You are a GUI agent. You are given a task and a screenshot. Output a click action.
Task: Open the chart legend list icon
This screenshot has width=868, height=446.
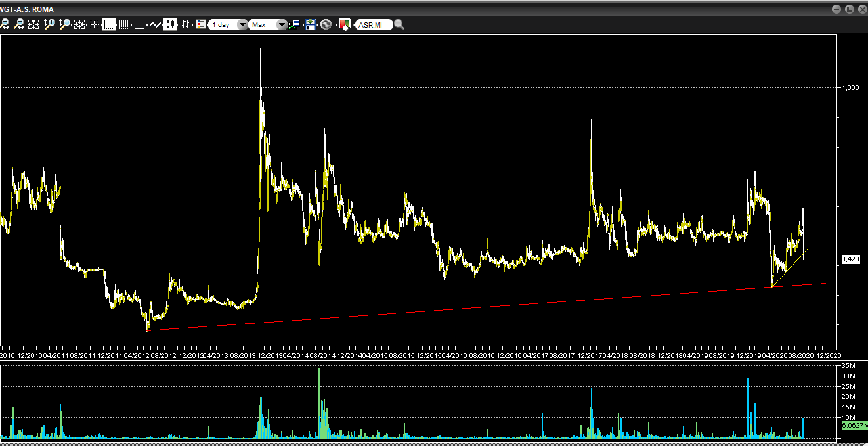tap(201, 24)
